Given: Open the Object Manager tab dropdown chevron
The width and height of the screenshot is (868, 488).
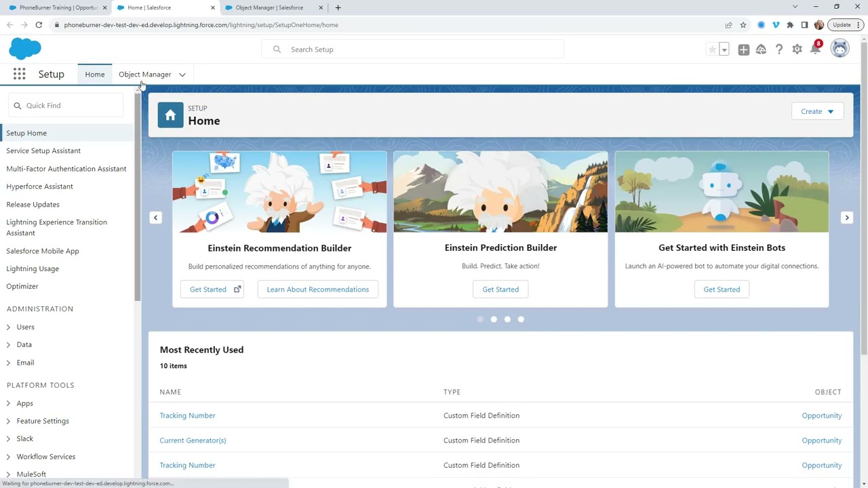Looking at the screenshot, I should pyautogui.click(x=182, y=75).
